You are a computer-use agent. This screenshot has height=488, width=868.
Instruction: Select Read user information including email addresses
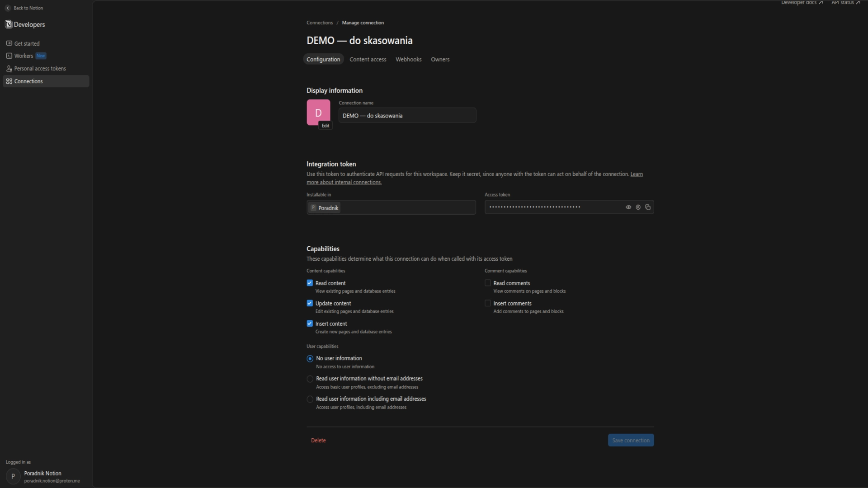[310, 399]
